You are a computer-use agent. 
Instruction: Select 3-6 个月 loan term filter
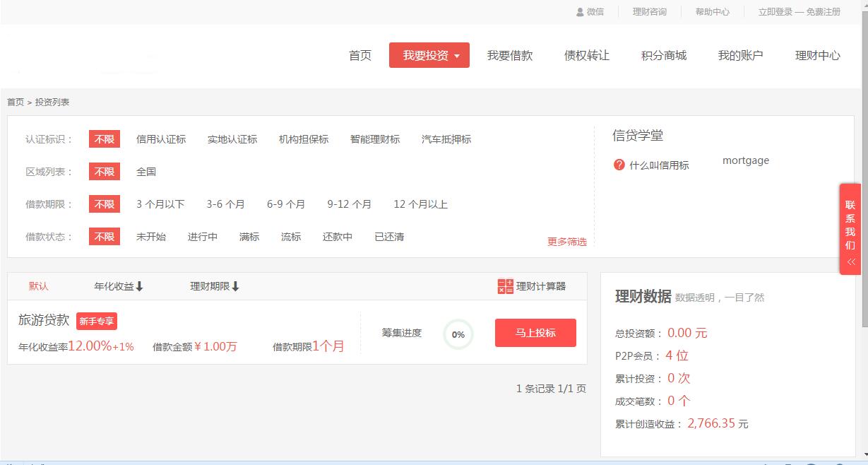225,204
